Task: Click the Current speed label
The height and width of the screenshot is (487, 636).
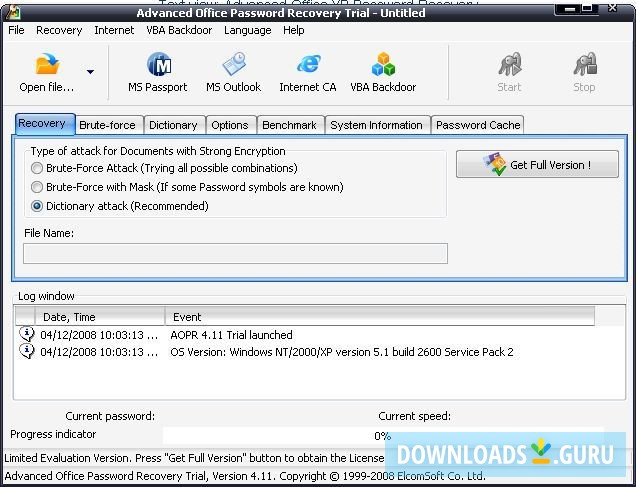Action: (x=415, y=416)
